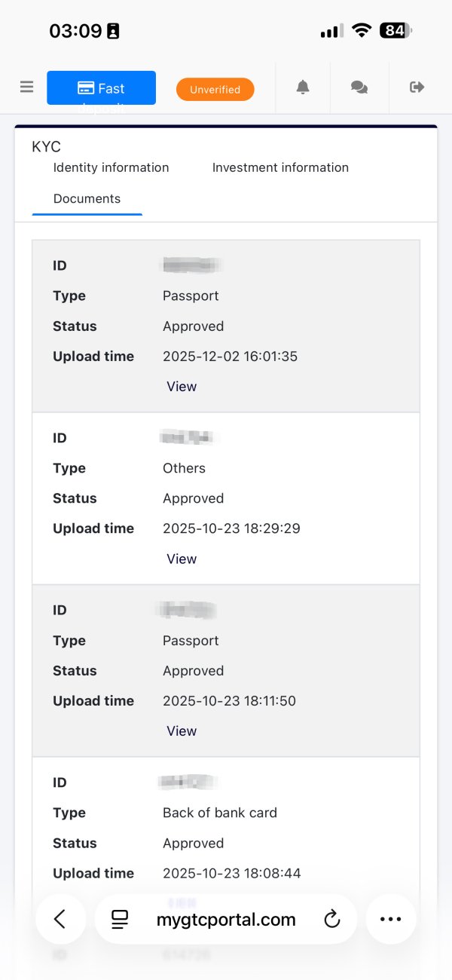Open the browser three-dots more menu
The width and height of the screenshot is (452, 980).
coord(391,919)
